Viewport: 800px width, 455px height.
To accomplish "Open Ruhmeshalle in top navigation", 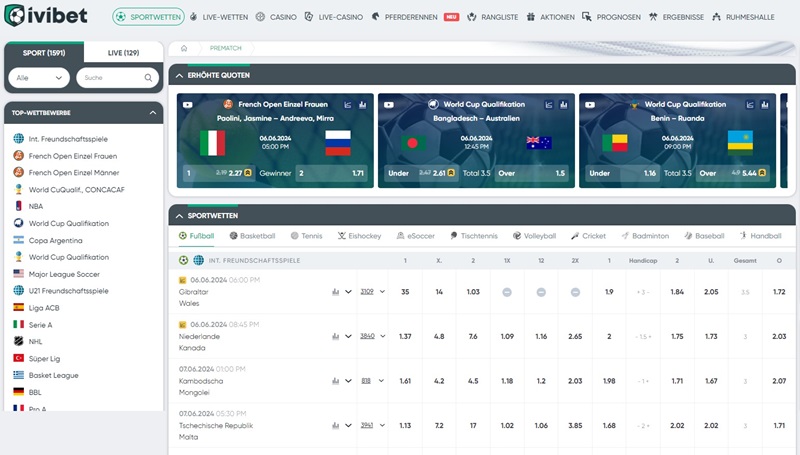I will [x=743, y=17].
